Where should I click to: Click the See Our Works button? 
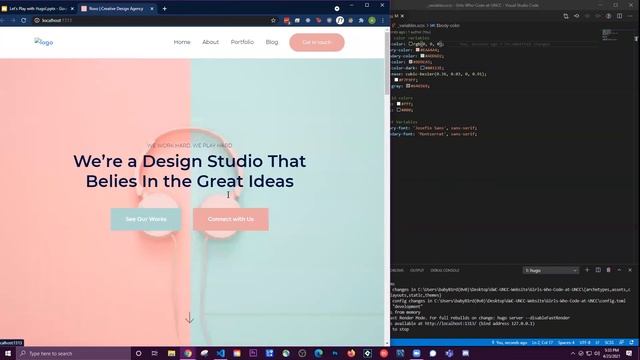pyautogui.click(x=146, y=219)
